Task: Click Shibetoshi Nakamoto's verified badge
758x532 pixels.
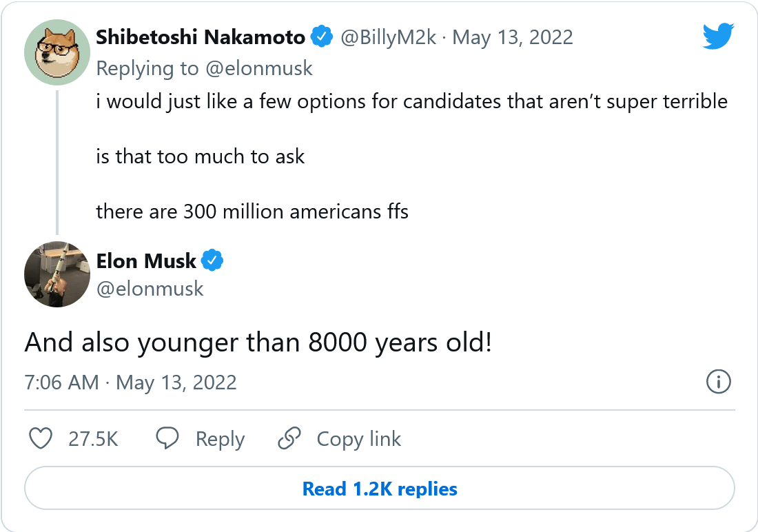Action: (321, 37)
